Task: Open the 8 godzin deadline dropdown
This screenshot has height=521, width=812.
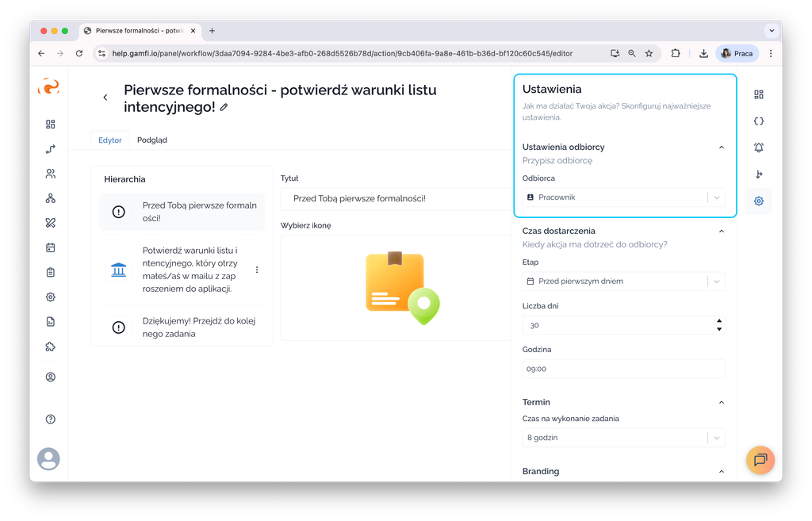Action: pos(623,438)
